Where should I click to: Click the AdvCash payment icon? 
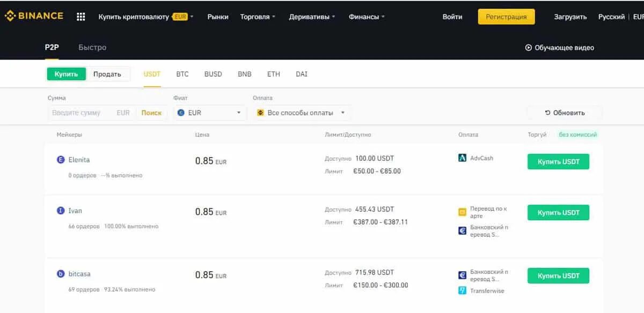[462, 158]
